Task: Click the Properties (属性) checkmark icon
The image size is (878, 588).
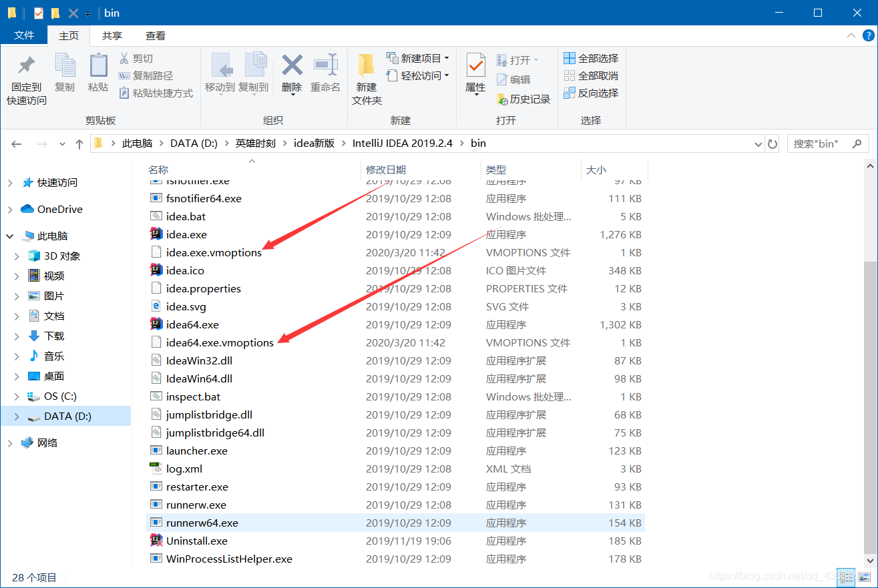Action: tap(475, 65)
